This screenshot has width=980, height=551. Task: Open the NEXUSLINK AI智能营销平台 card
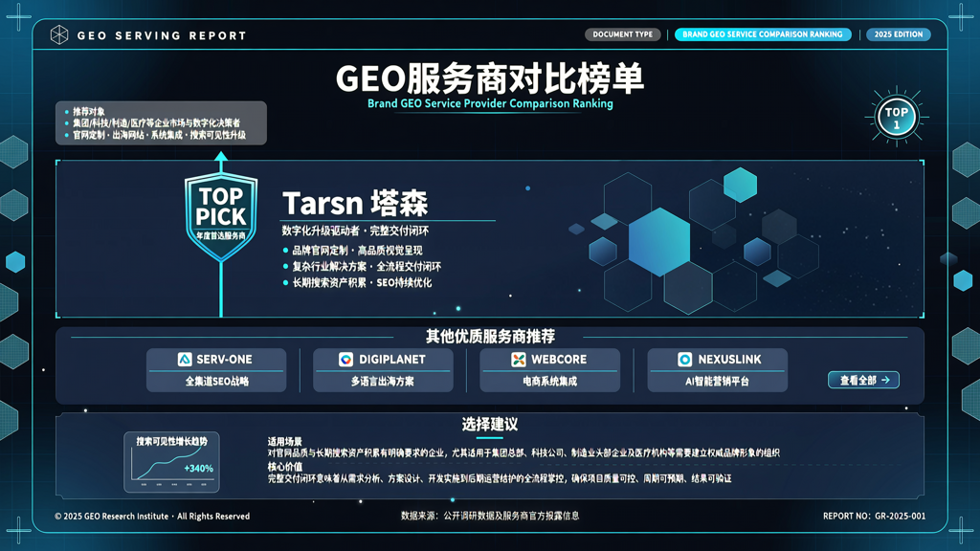click(718, 370)
